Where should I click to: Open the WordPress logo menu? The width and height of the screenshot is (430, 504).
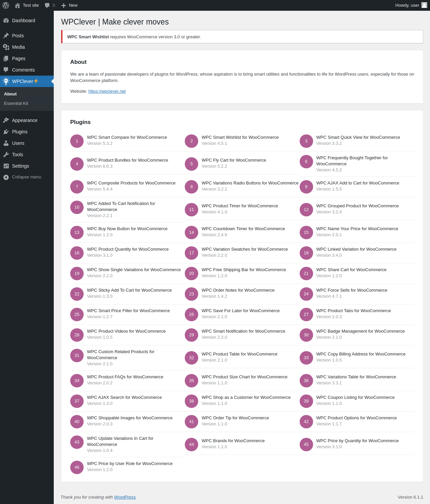point(6,5)
